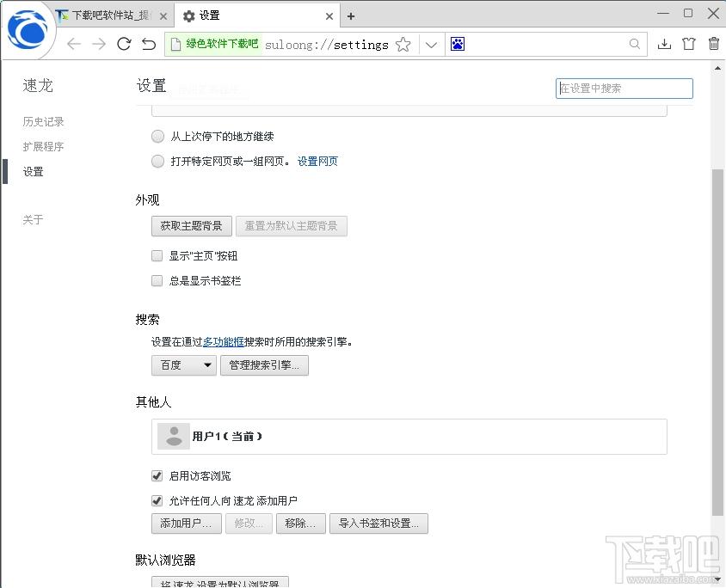Click 移除 button
726x588 pixels.
click(301, 524)
